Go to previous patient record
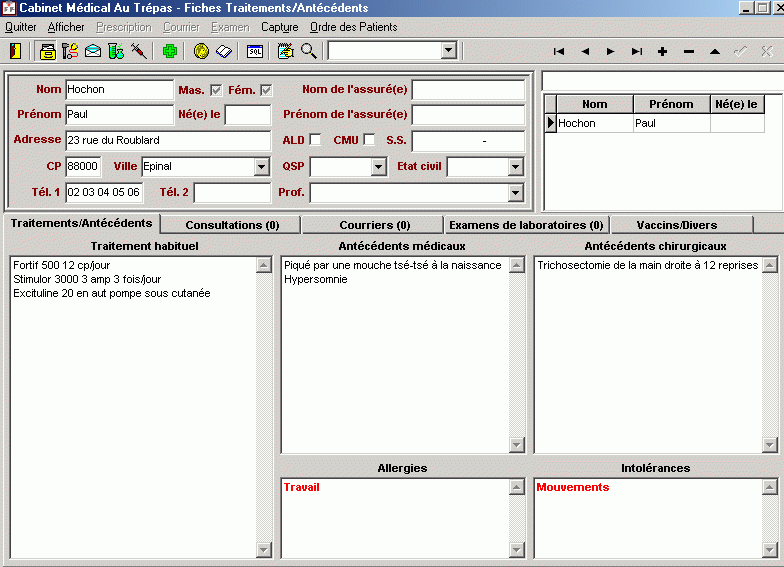The height and width of the screenshot is (567, 784). click(585, 52)
